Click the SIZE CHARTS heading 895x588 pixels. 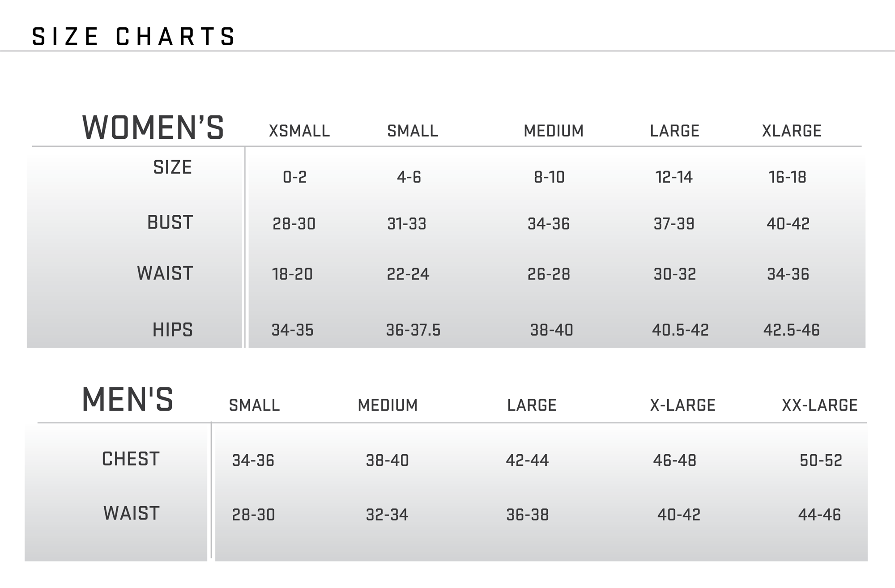click(x=133, y=37)
